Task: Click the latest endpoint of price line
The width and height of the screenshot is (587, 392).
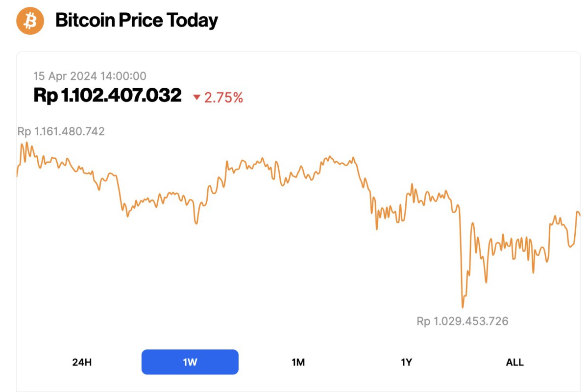Action: click(580, 215)
